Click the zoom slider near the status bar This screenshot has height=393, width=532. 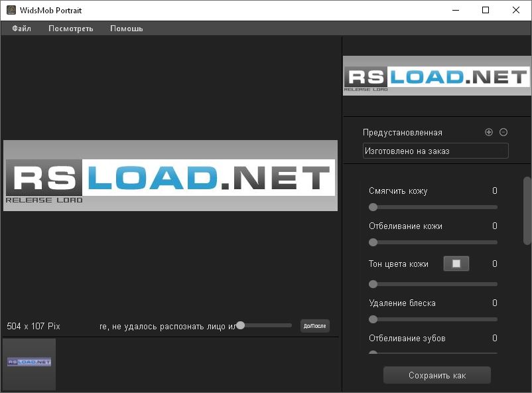coord(240,325)
